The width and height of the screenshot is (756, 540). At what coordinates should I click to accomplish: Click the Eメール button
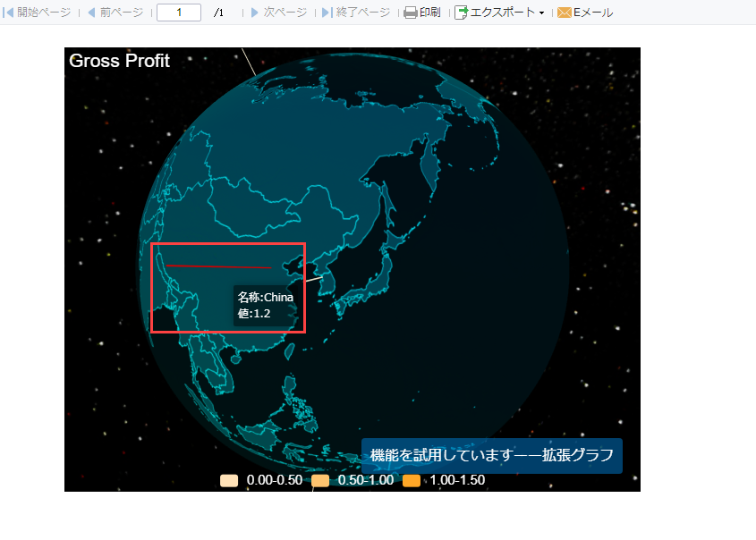[x=585, y=13]
